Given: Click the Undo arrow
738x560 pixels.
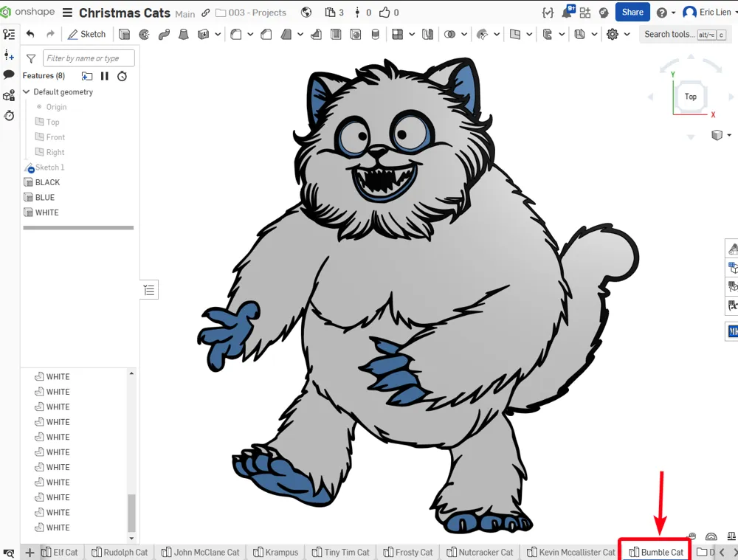Looking at the screenshot, I should tap(30, 34).
